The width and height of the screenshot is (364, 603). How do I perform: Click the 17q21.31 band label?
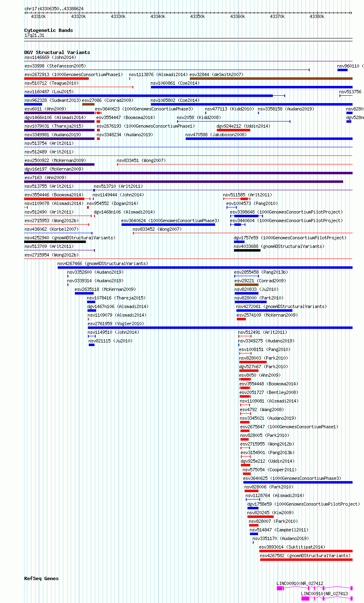pyautogui.click(x=34, y=35)
